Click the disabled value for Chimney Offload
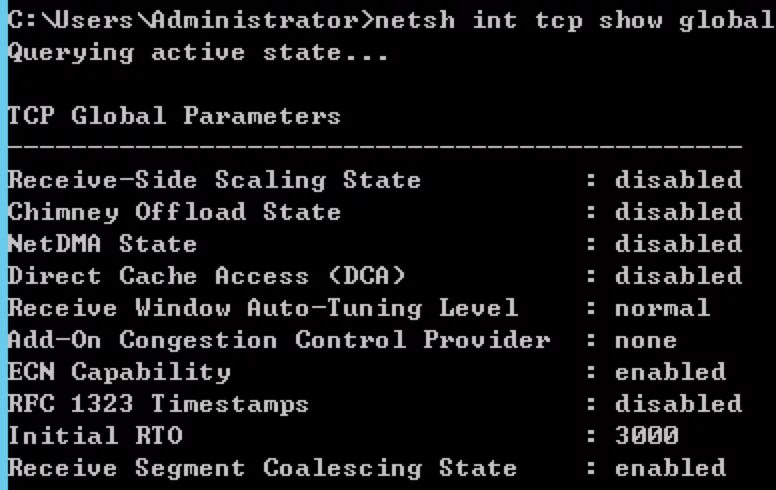Image resolution: width=776 pixels, height=490 pixels. point(677,212)
